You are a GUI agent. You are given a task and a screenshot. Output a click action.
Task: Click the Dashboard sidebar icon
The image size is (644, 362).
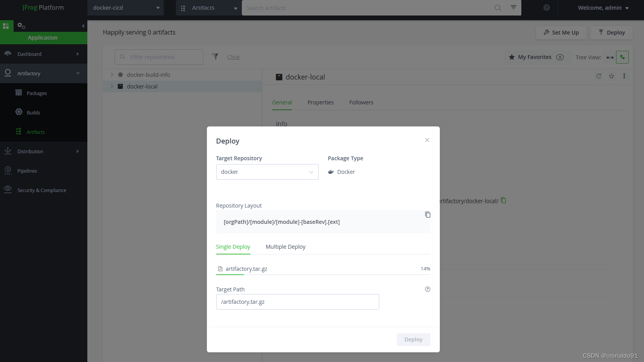pos(8,54)
